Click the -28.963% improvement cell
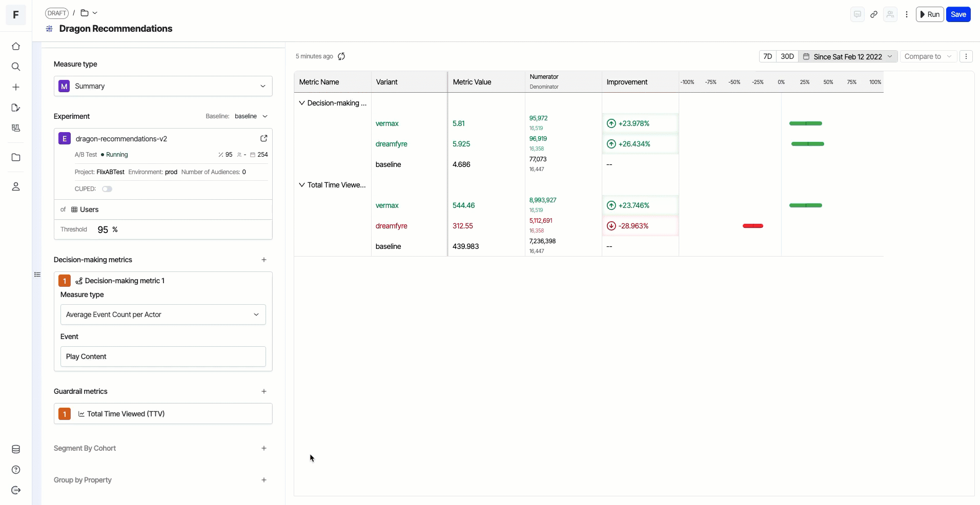This screenshot has width=980, height=505. click(x=640, y=226)
